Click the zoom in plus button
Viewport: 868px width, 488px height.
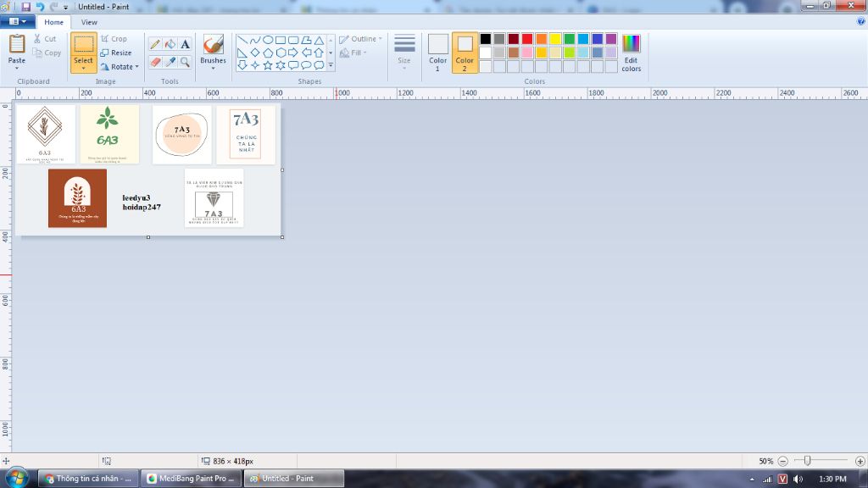tap(860, 461)
